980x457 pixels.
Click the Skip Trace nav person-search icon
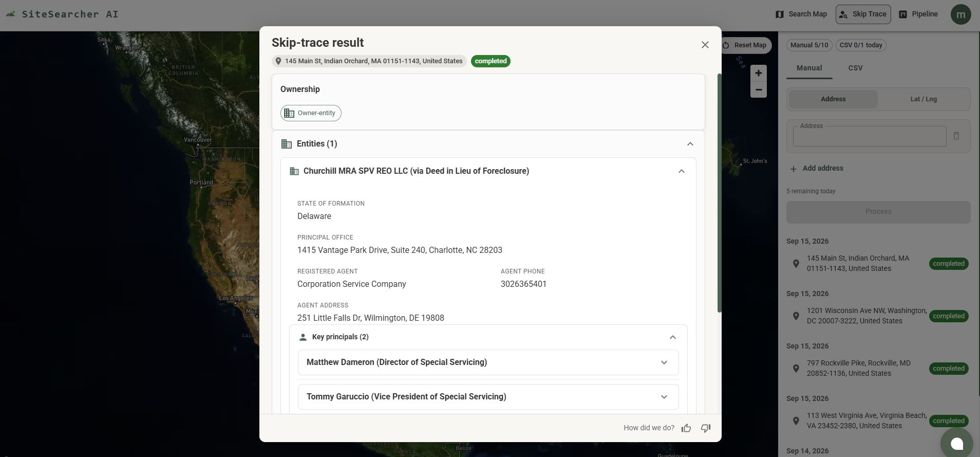point(843,15)
